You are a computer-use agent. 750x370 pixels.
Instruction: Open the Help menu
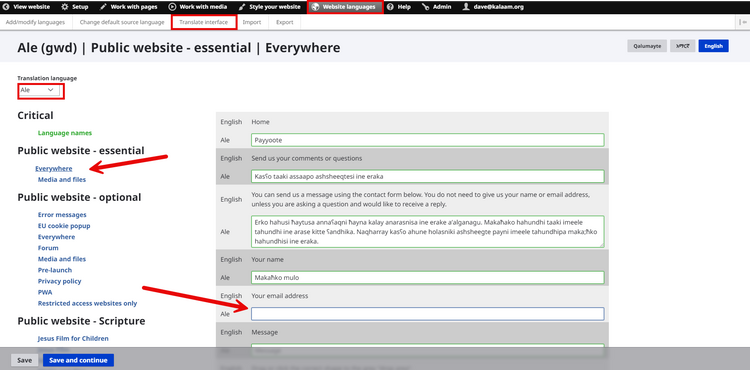(x=399, y=7)
